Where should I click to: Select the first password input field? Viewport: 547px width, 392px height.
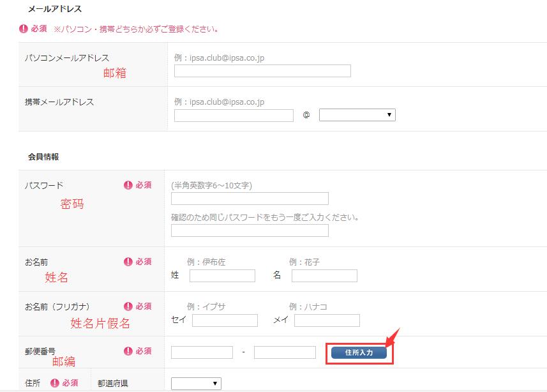pyautogui.click(x=250, y=199)
